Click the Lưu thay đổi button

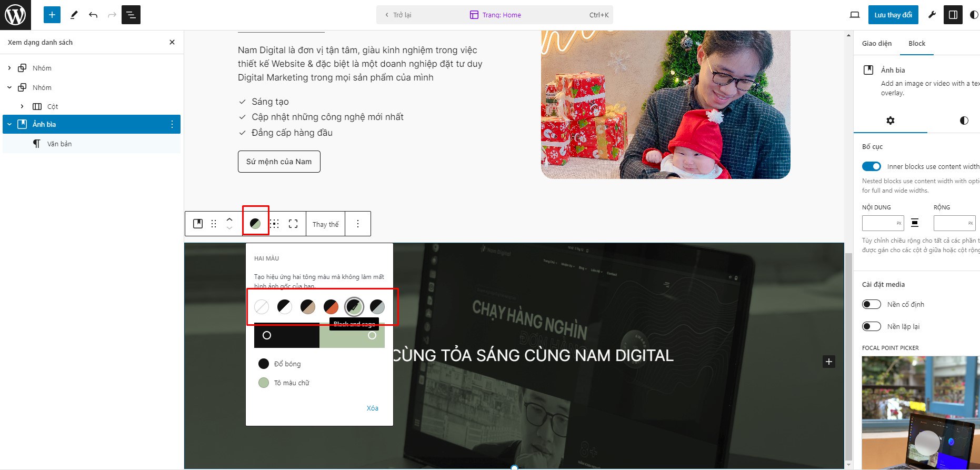[893, 15]
